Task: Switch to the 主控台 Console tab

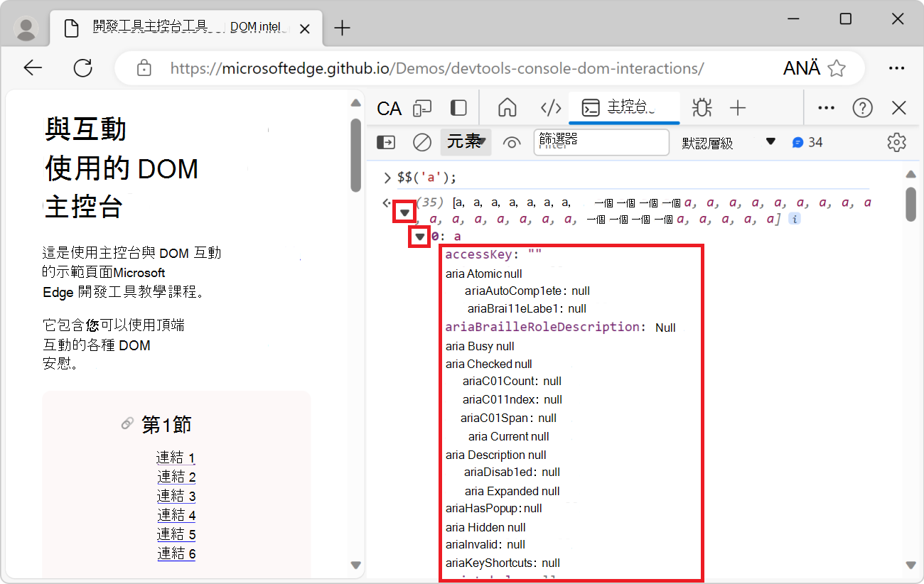Action: tap(624, 108)
